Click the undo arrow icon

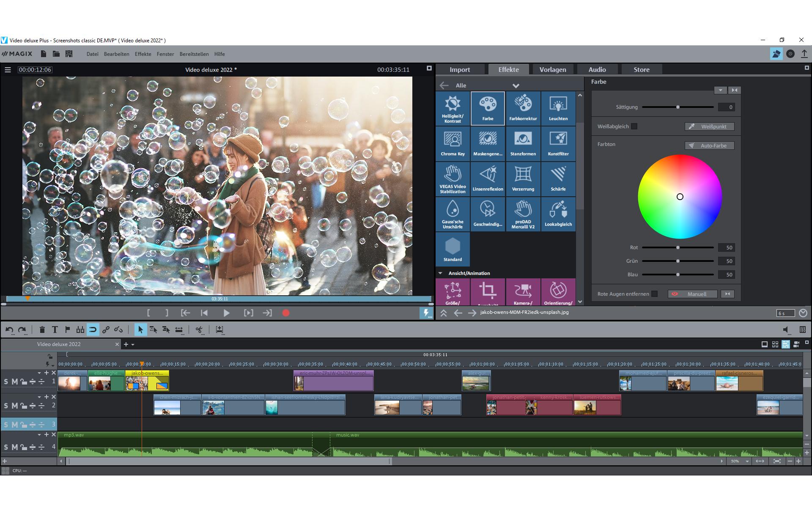point(9,330)
